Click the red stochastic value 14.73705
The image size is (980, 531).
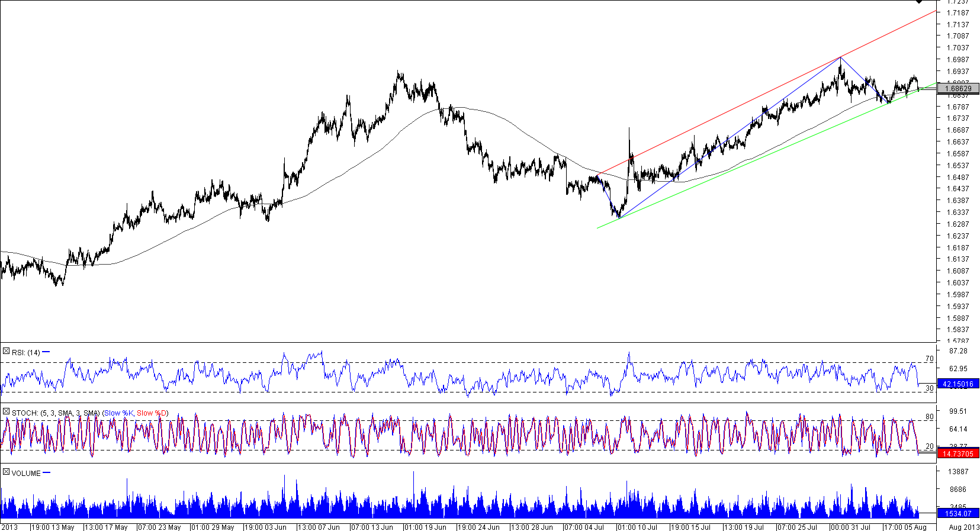click(958, 453)
